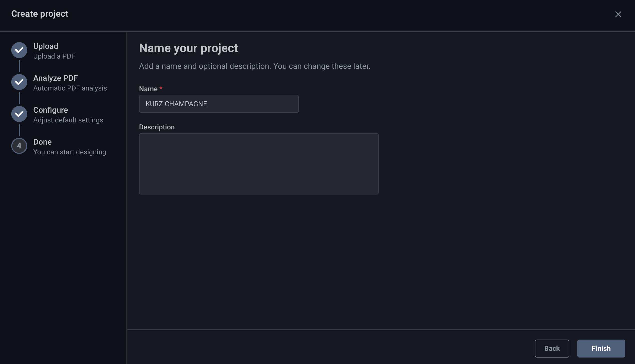Image resolution: width=635 pixels, height=364 pixels.
Task: Select the Analyze PDF step checkmark icon
Action: (19, 82)
